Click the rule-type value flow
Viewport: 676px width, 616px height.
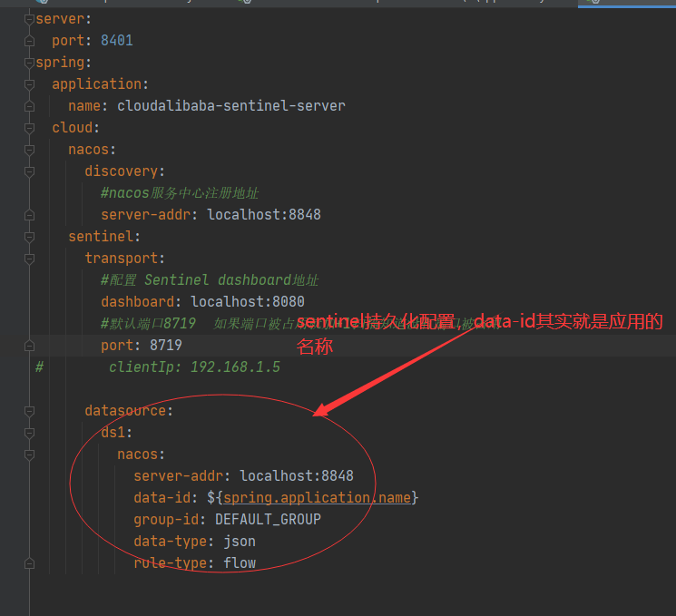[x=240, y=563]
